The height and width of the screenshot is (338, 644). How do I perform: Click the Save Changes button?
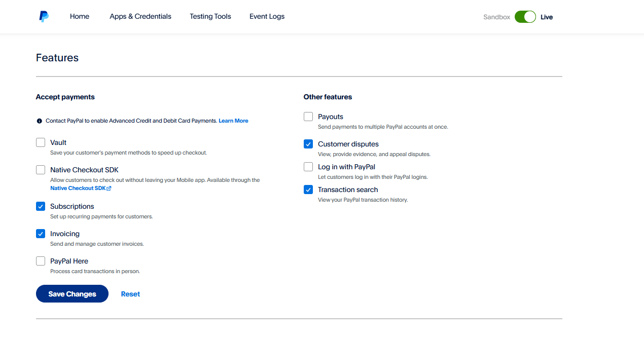tap(72, 294)
